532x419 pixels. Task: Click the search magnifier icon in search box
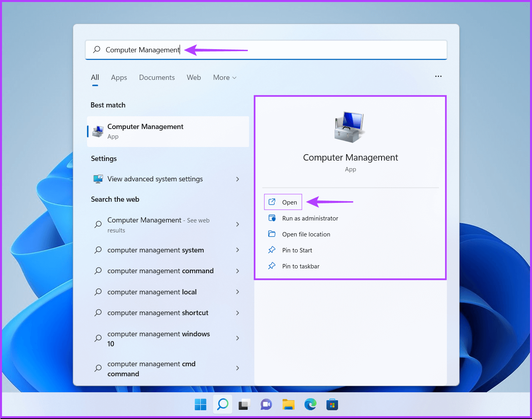[97, 50]
